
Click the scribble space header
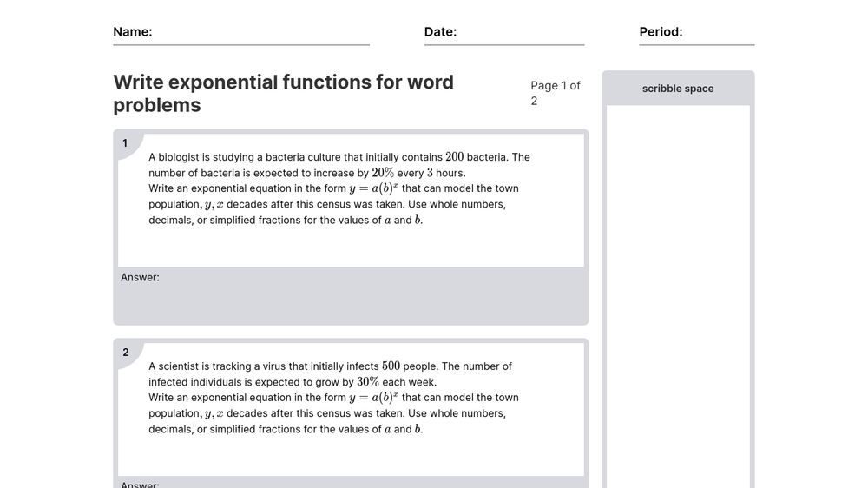coord(678,89)
